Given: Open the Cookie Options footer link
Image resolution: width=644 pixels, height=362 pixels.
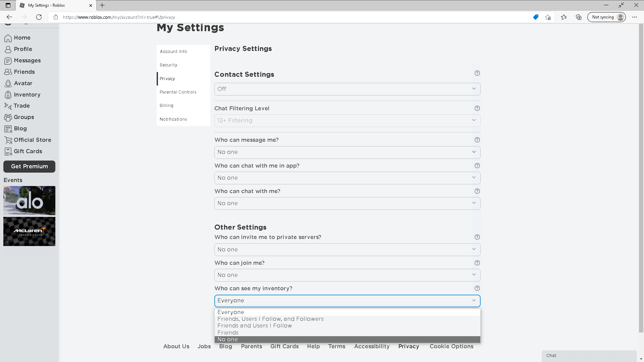Looking at the screenshot, I should point(451,347).
